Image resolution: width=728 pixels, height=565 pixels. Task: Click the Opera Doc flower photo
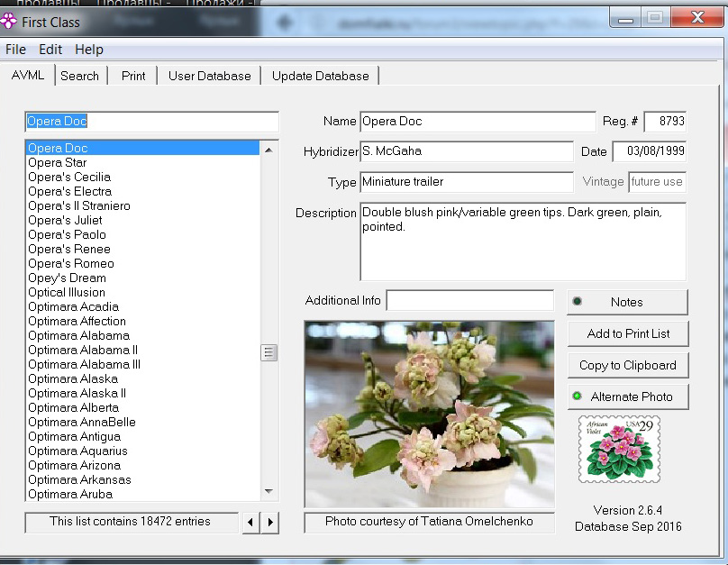tap(430, 415)
